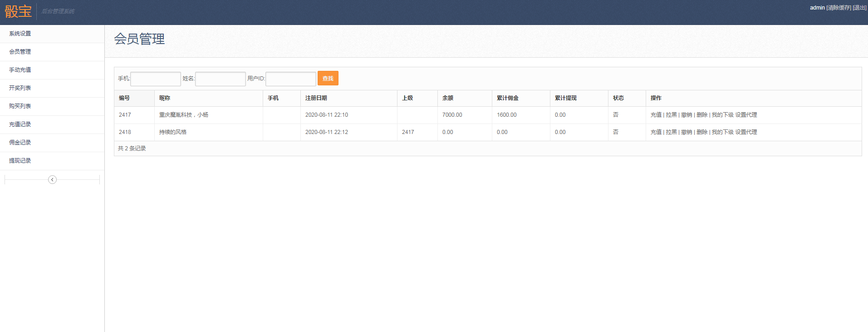
Task: Click the 手机 search input field
Action: click(x=156, y=79)
